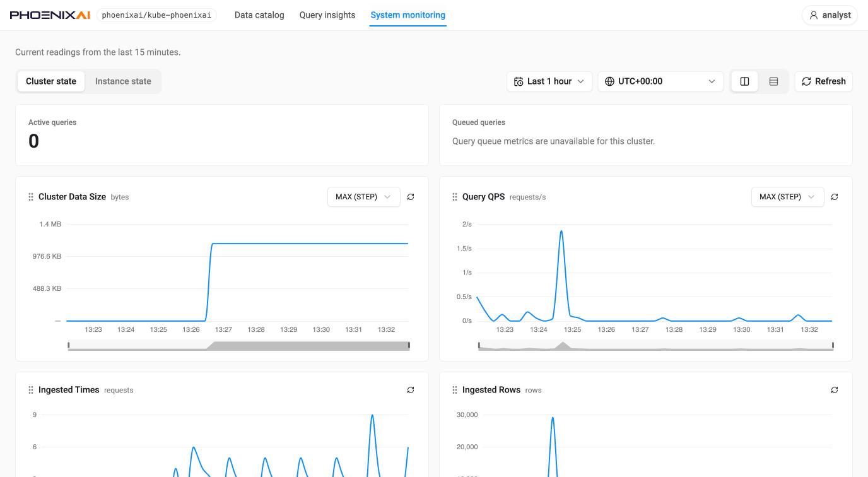Switch to split column layout view
868x477 pixels.
pos(744,81)
